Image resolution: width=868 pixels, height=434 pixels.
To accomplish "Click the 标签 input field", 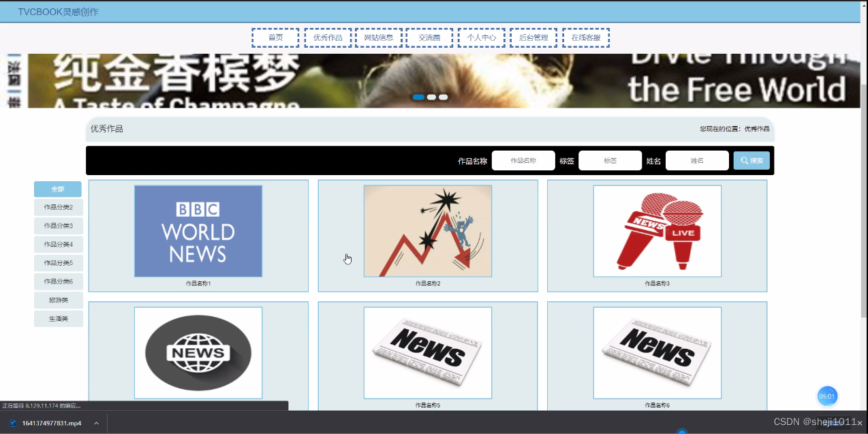I will click(x=610, y=160).
